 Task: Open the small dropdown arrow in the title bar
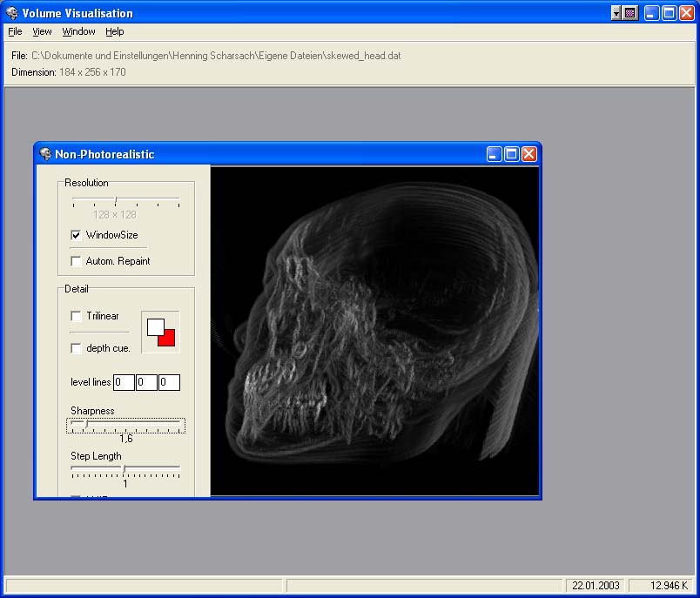click(616, 13)
